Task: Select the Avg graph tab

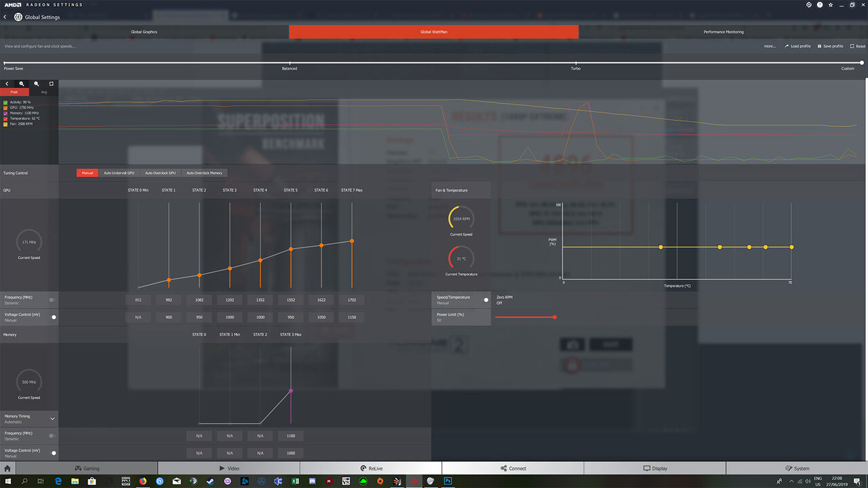Action: tap(44, 91)
